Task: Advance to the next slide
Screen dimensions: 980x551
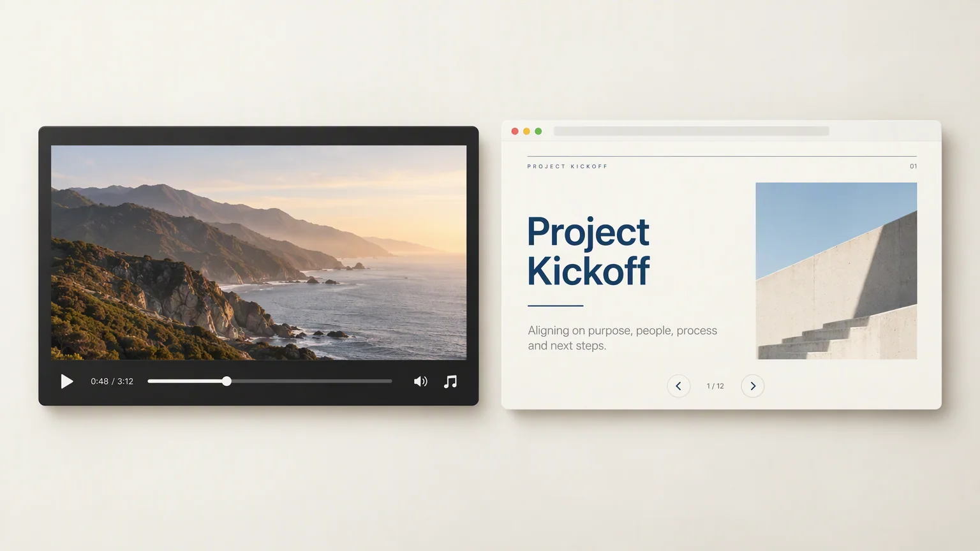Action: [753, 386]
